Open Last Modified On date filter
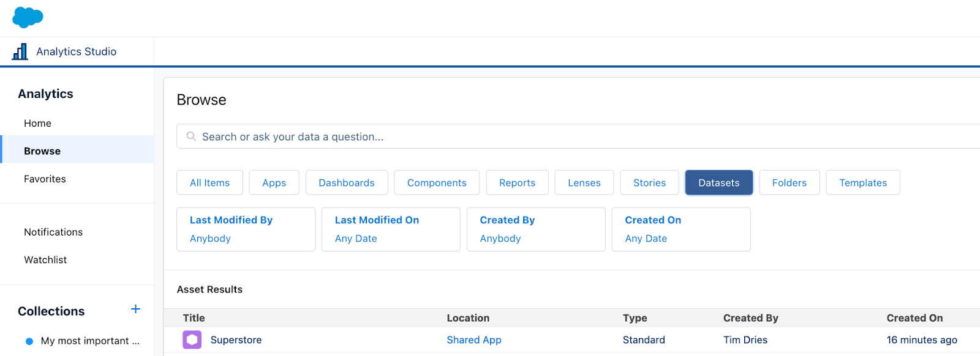This screenshot has height=356, width=980. tap(391, 229)
